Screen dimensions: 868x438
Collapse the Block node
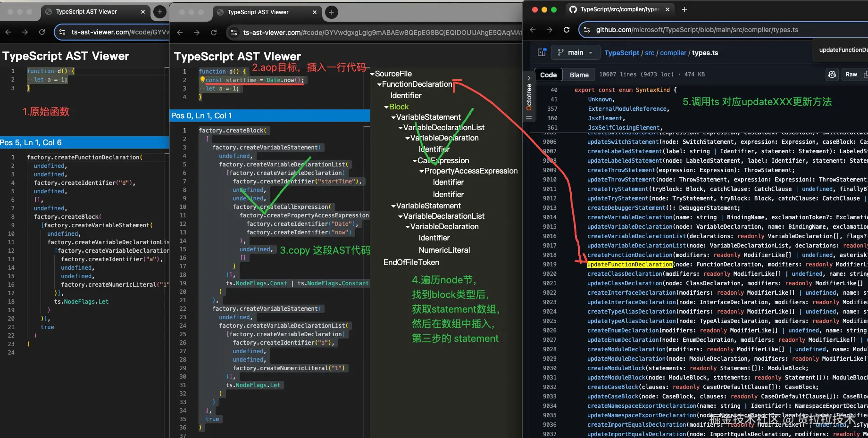pyautogui.click(x=386, y=107)
